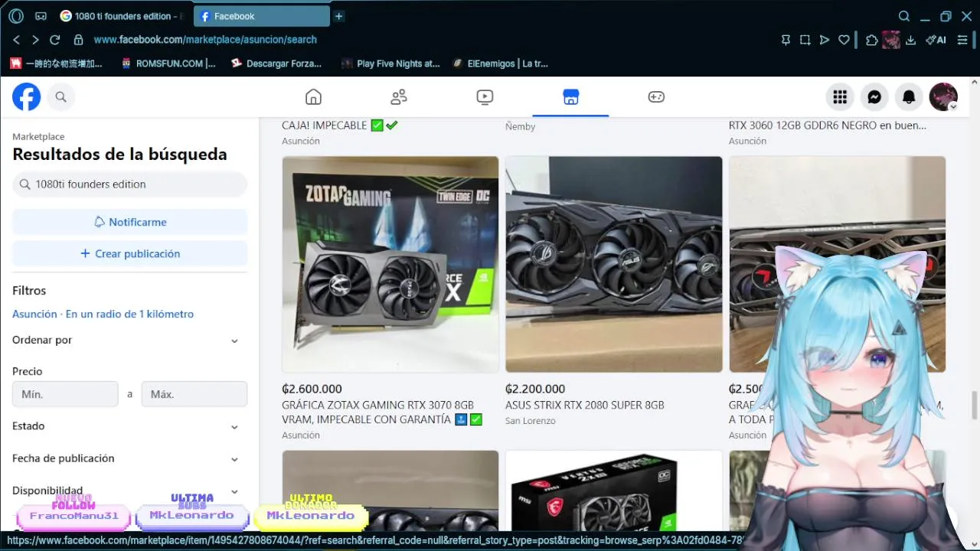The image size is (980, 551).
Task: Open the new tab plus button
Action: 339,16
